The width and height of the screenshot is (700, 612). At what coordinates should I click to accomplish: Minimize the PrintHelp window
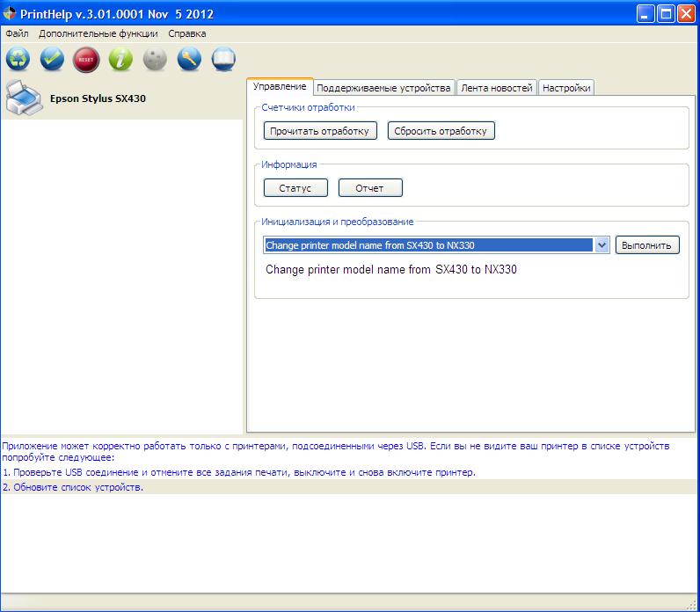tap(645, 14)
